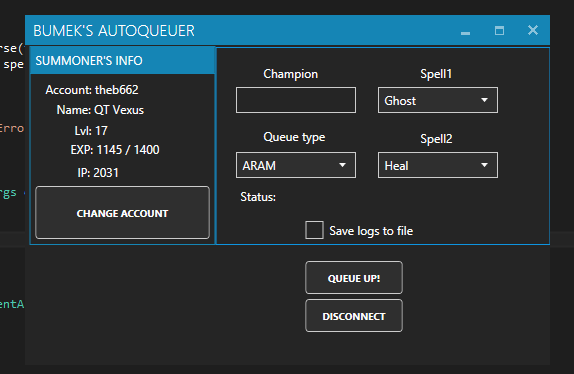Image resolution: width=574 pixels, height=374 pixels.
Task: Click the Account: theb662 text
Action: (x=92, y=90)
